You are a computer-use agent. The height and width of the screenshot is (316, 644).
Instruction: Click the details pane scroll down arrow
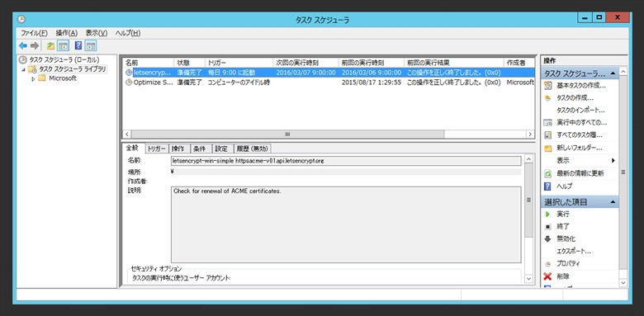[529, 279]
